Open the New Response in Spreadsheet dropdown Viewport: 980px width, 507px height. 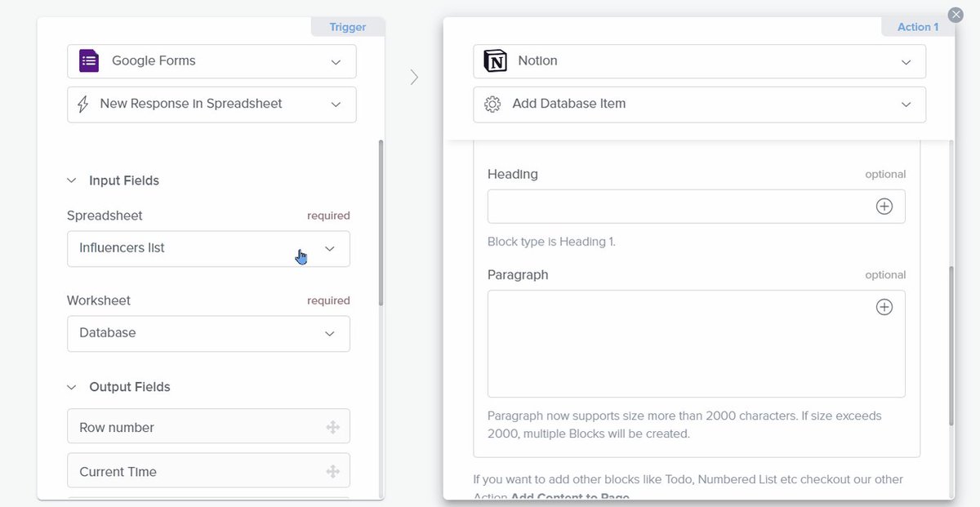(212, 105)
